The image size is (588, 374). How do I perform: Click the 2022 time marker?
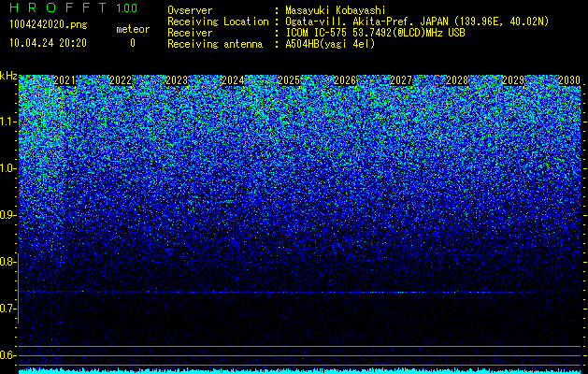[x=121, y=80]
